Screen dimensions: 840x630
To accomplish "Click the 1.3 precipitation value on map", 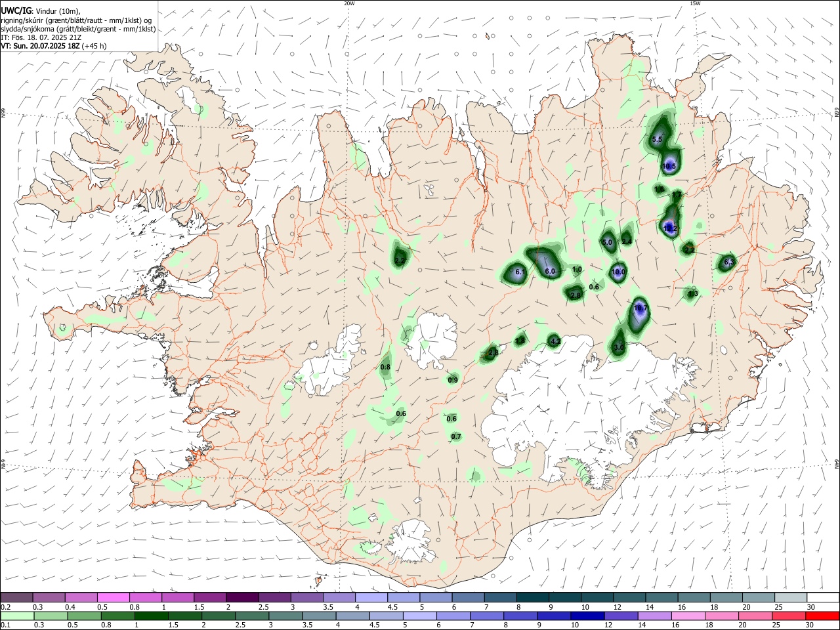I will click(x=693, y=293).
